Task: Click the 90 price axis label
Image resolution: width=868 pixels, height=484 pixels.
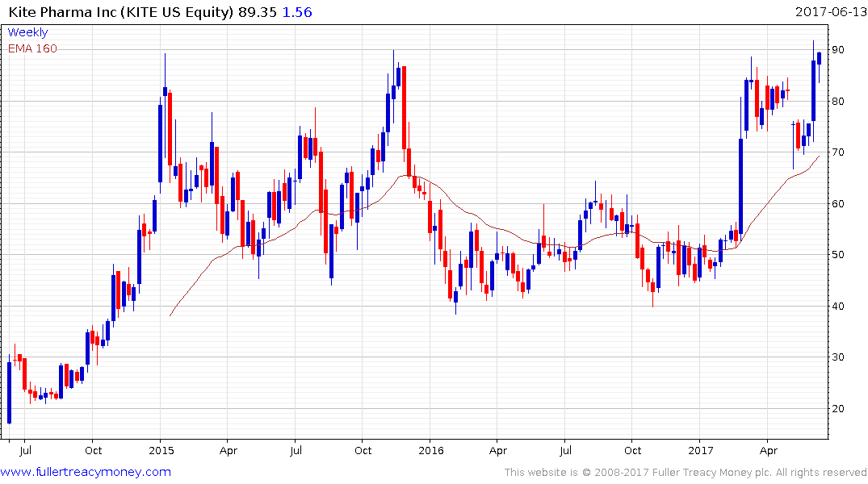Action: tap(838, 50)
